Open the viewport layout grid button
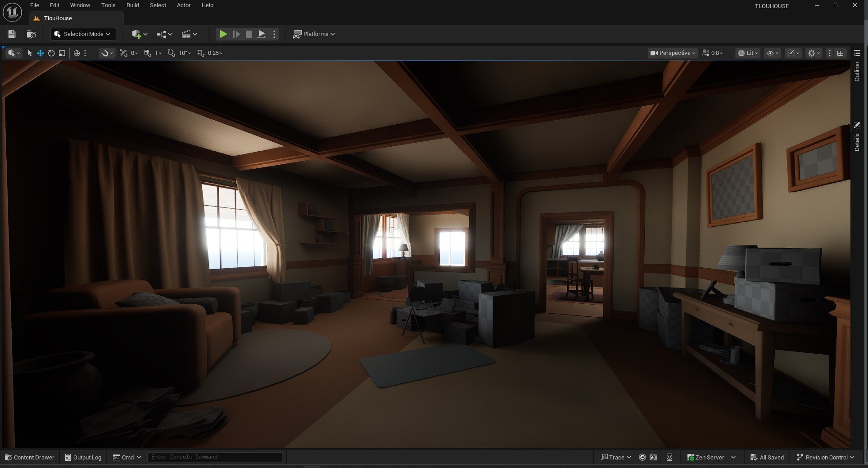The width and height of the screenshot is (868, 468). click(840, 53)
